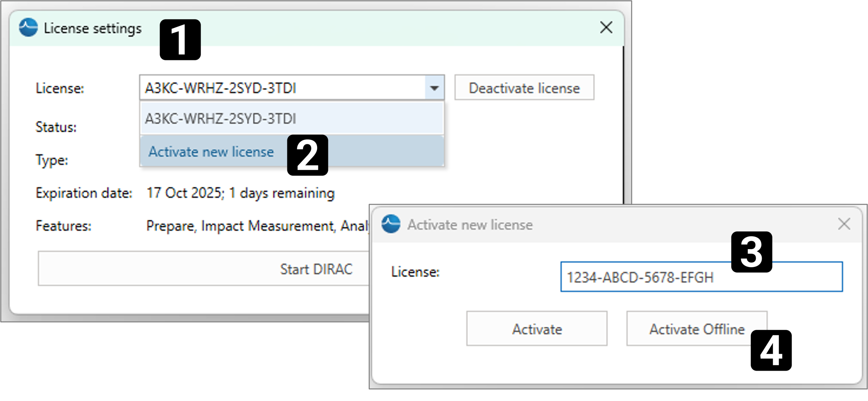Viewport: 868px width, 401px height.
Task: Close the License settings window
Action: coord(606,27)
